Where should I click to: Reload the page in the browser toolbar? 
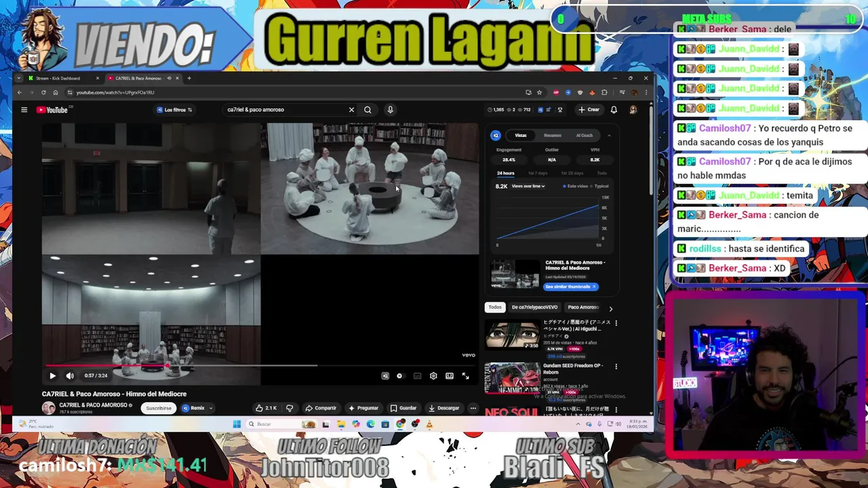pyautogui.click(x=43, y=92)
